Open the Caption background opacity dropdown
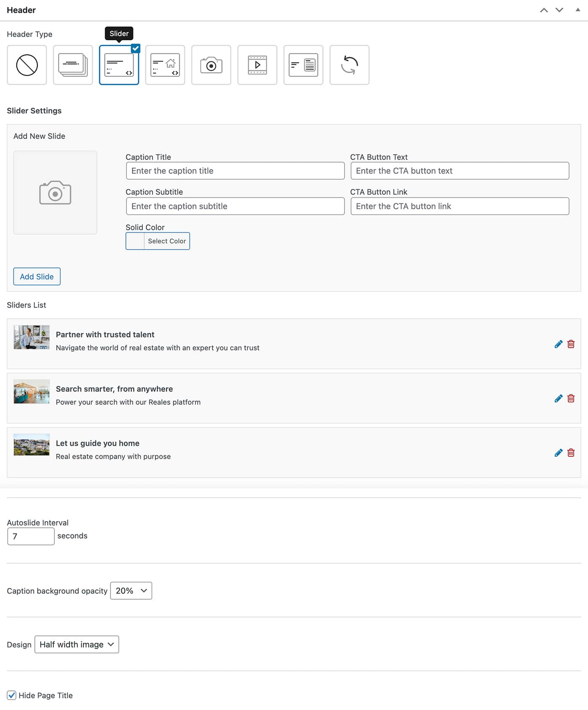 coord(131,591)
